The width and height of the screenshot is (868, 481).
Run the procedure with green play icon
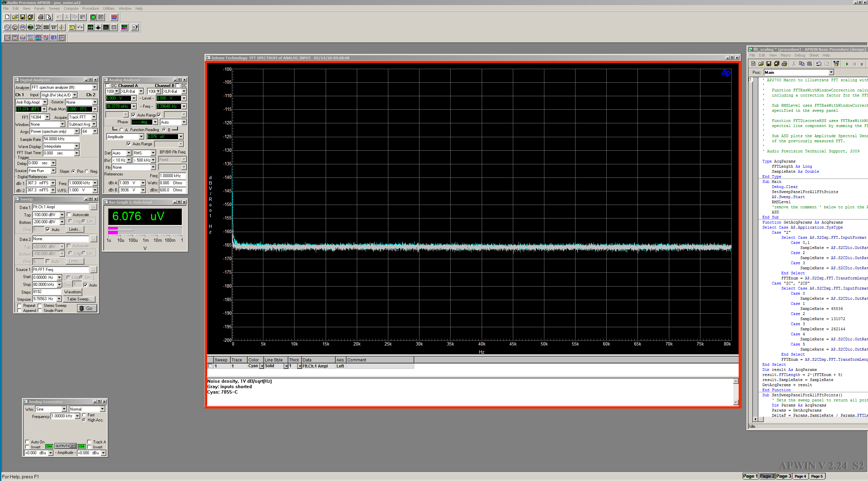coord(847,64)
